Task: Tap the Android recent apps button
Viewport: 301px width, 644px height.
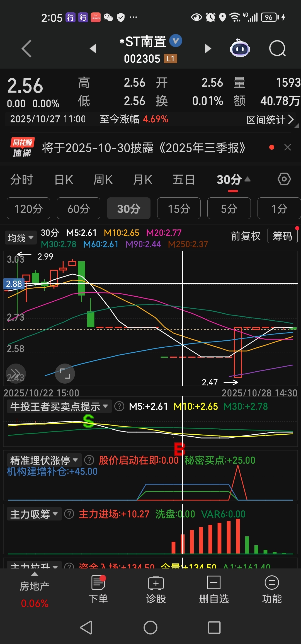Action: pyautogui.click(x=214, y=628)
